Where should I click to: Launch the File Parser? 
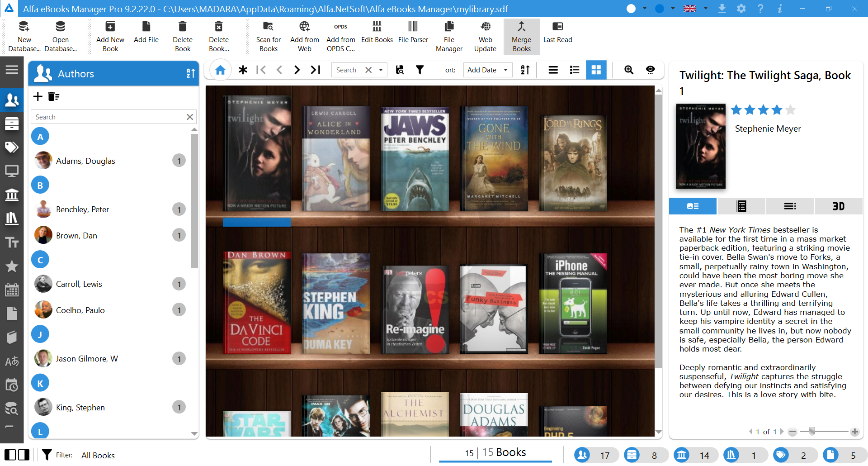point(413,33)
